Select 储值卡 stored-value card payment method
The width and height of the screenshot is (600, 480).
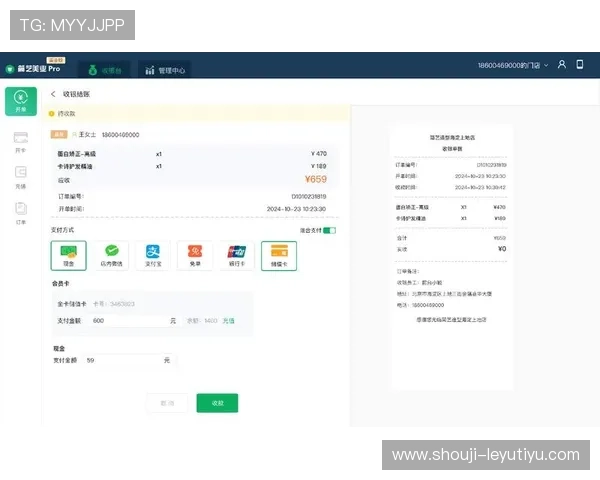279,256
